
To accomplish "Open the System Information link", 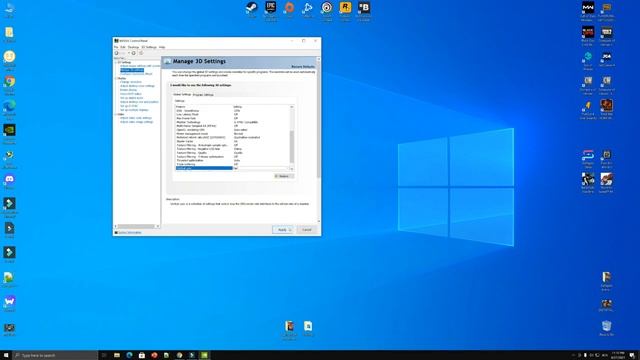I will (130, 233).
